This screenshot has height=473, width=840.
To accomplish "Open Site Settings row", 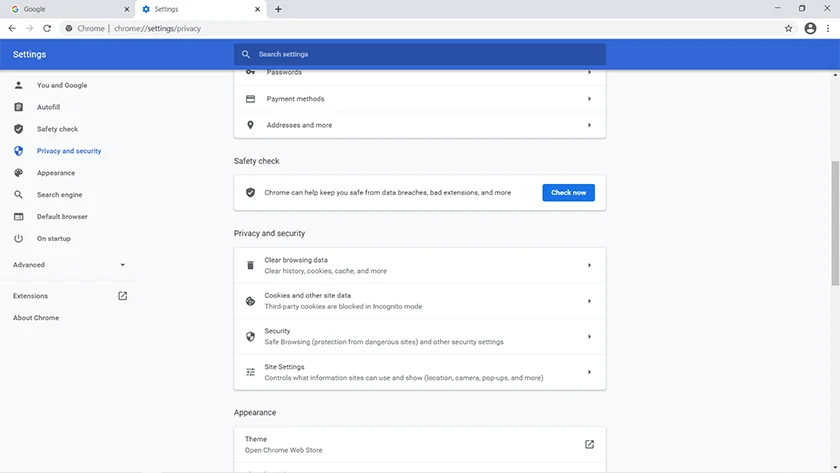I will point(419,372).
